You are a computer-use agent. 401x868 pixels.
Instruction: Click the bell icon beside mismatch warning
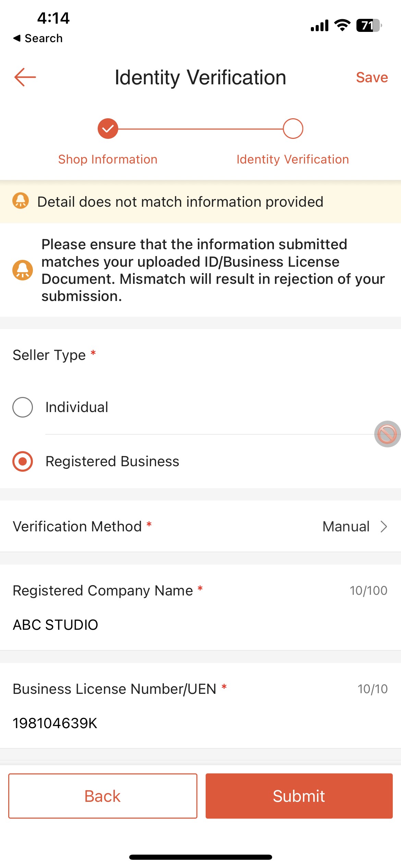pos(23,269)
